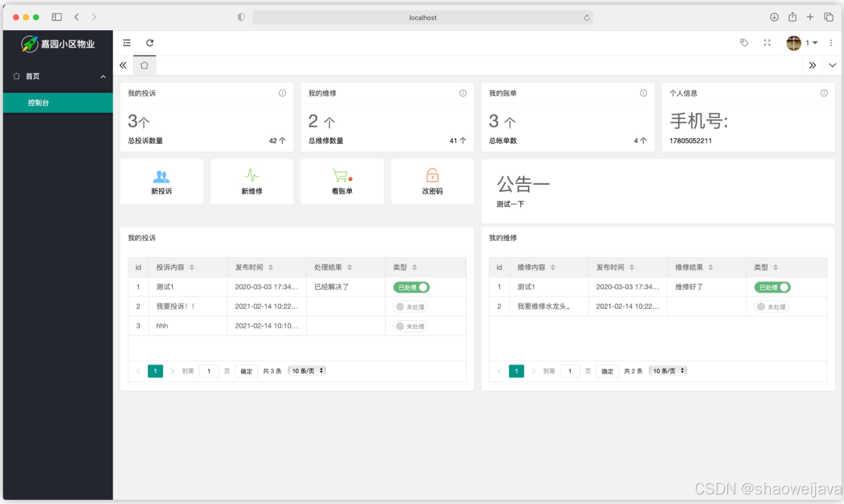Image resolution: width=844 pixels, height=504 pixels.
Task: Sort repairs table by 类型
Action: click(x=776, y=267)
